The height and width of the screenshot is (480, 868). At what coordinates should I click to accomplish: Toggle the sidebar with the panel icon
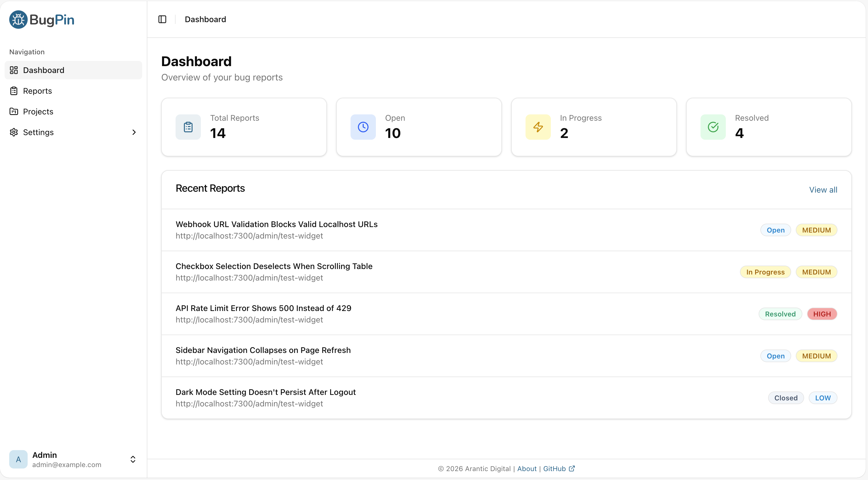(162, 19)
